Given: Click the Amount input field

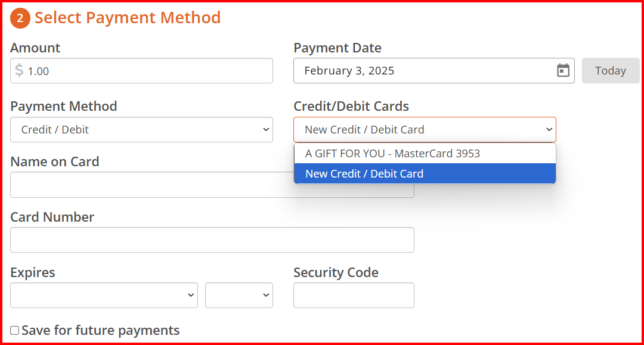Looking at the screenshot, I should coord(142,70).
